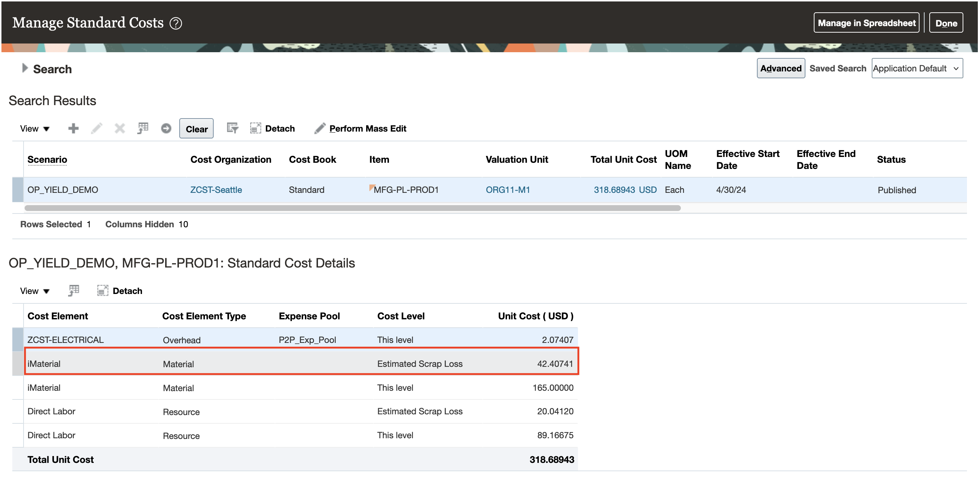
Task: Detach the Standard Cost Details table
Action: coord(120,291)
